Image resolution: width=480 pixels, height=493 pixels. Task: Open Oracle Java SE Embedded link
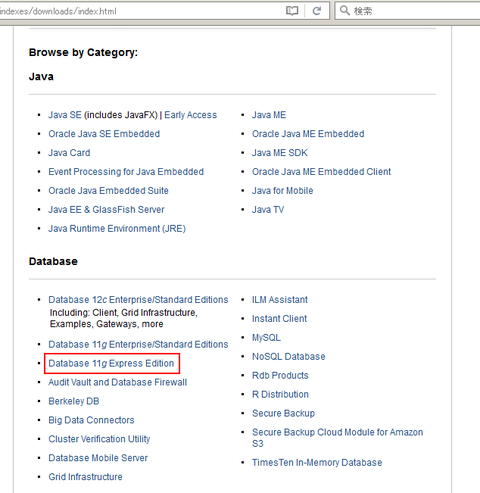[104, 134]
